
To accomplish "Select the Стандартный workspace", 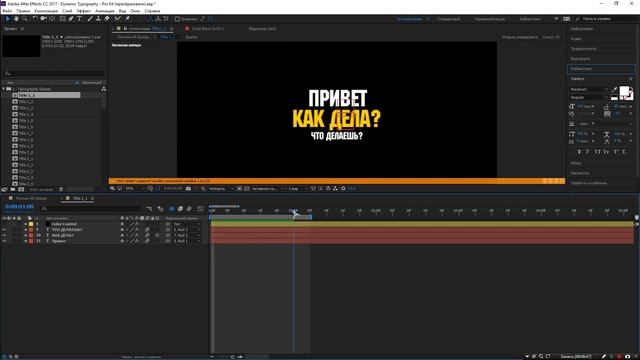I will point(448,19).
